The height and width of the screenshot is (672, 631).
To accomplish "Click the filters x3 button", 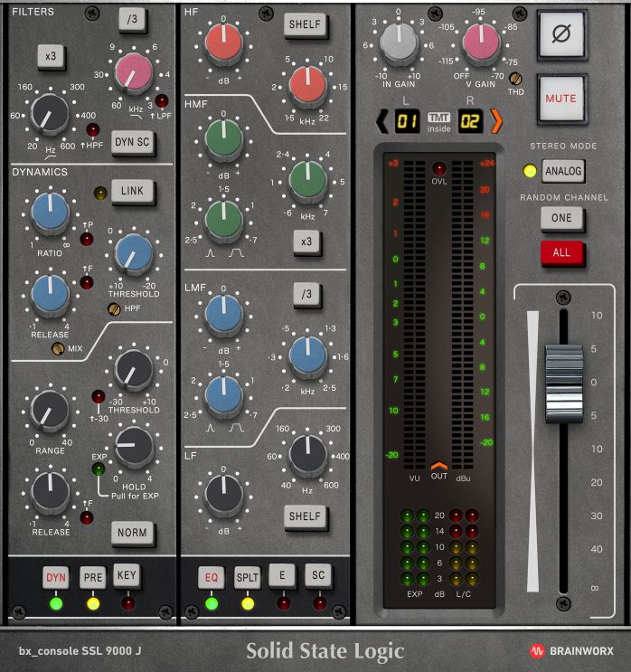I will 51,56.
